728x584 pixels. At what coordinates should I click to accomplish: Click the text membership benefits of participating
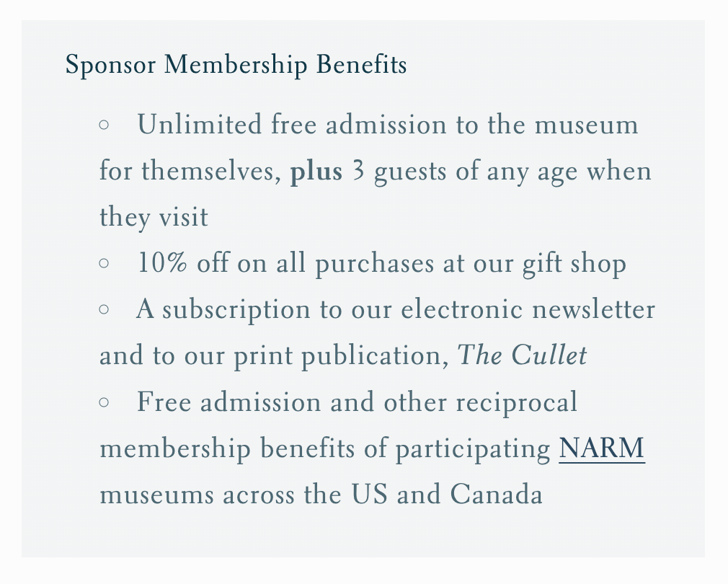[325, 448]
